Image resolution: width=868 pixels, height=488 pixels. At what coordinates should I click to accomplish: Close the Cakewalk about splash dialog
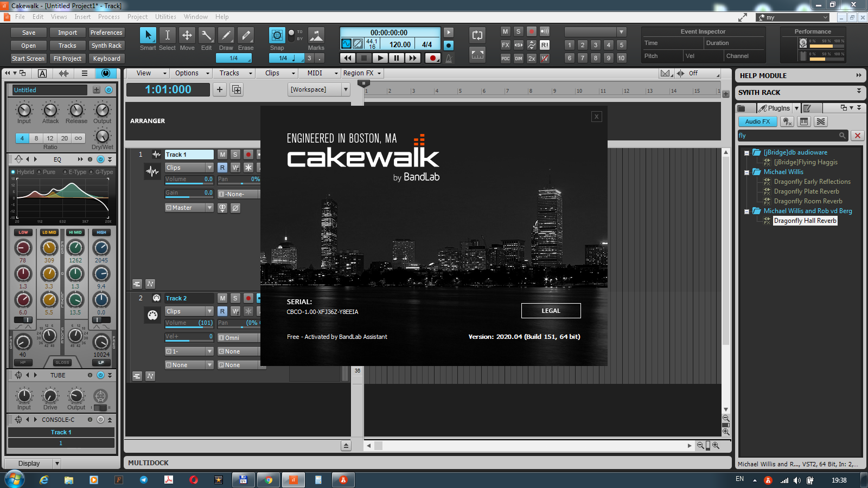pos(596,117)
